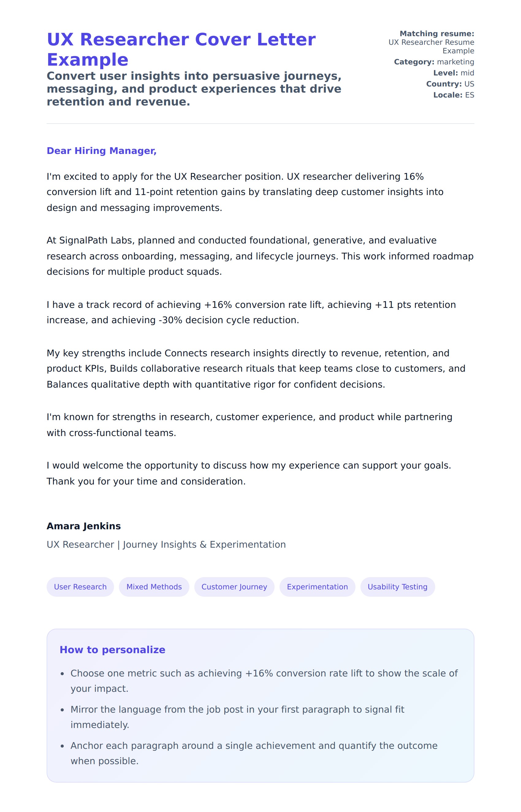
Task: Click the UX Researcher Cover Letter Example title
Action: tap(181, 49)
